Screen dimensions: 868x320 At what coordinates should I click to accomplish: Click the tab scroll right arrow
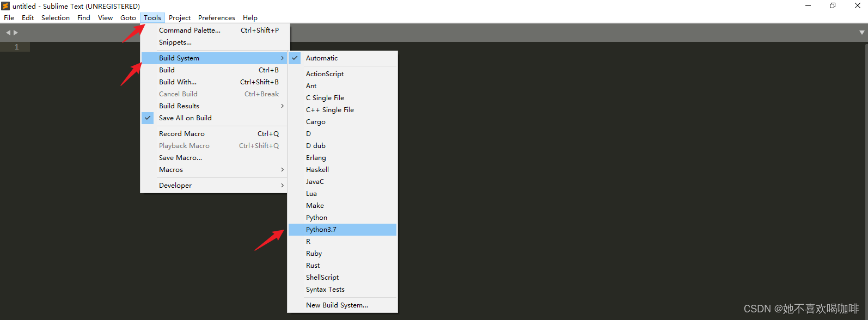click(16, 33)
